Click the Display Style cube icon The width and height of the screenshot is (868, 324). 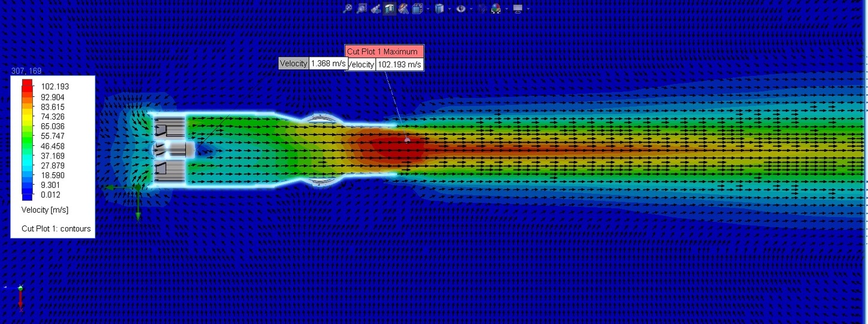[439, 8]
